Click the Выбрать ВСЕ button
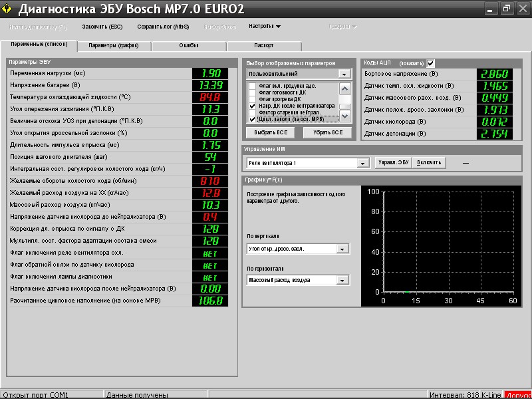 [271, 132]
